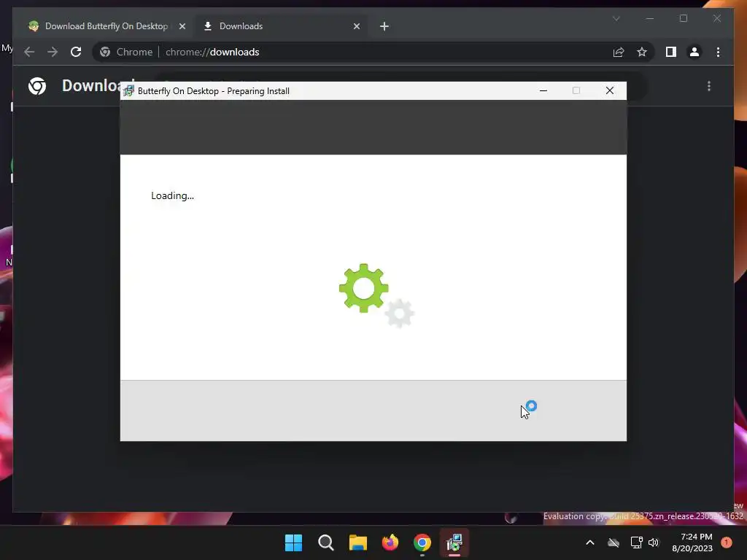The height and width of the screenshot is (560, 747).
Task: Share this page icon in address bar
Action: click(x=619, y=52)
